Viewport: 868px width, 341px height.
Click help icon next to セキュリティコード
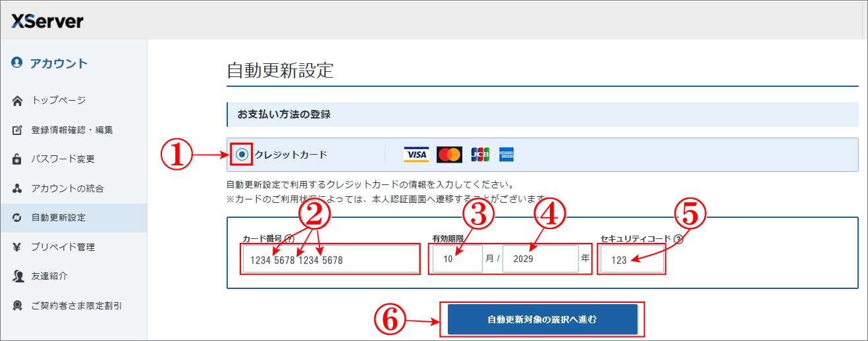point(678,239)
